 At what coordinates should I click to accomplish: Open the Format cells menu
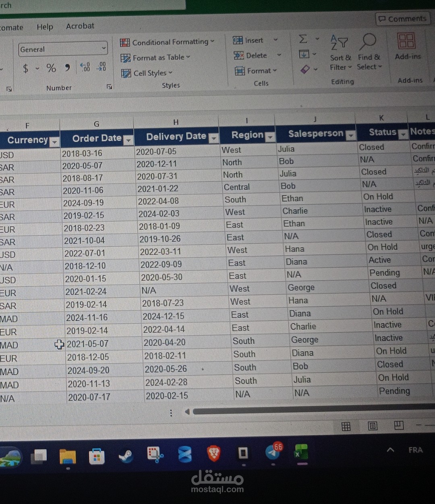pos(256,71)
